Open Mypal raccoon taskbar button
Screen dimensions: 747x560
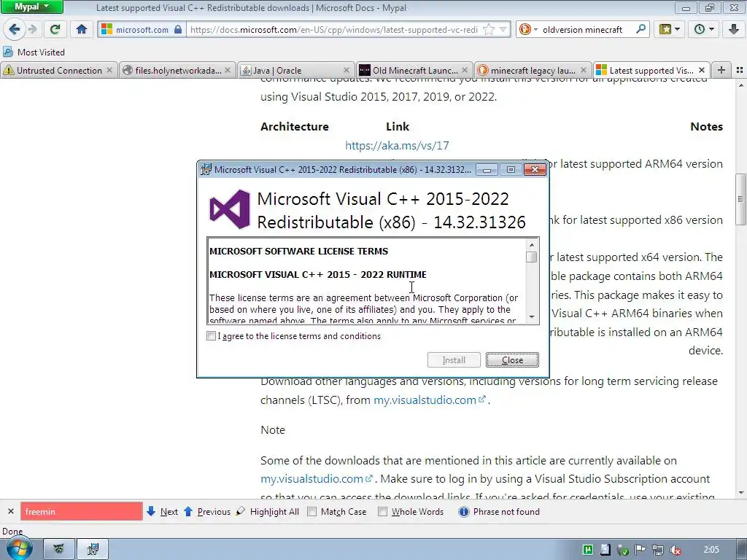point(59,550)
